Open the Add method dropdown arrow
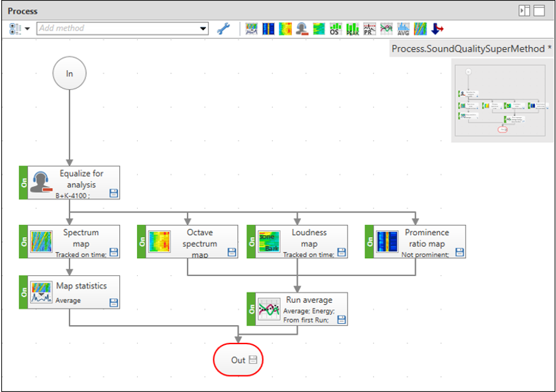Image resolution: width=556 pixels, height=392 pixels. (203, 29)
